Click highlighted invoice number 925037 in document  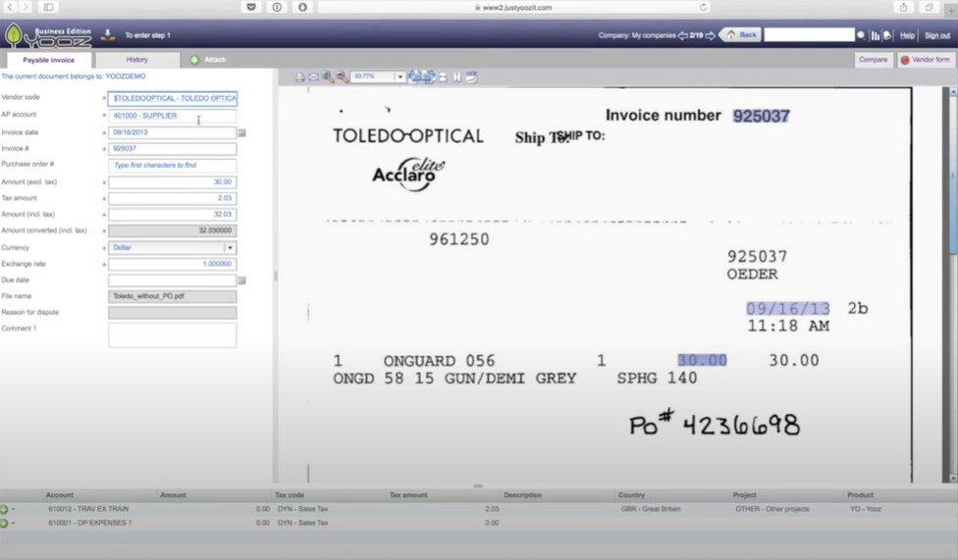[762, 116]
